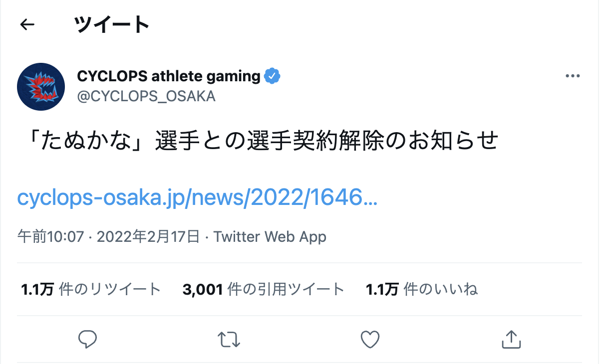Click the Twitter Web App source label
The height and width of the screenshot is (364, 603).
(x=270, y=236)
